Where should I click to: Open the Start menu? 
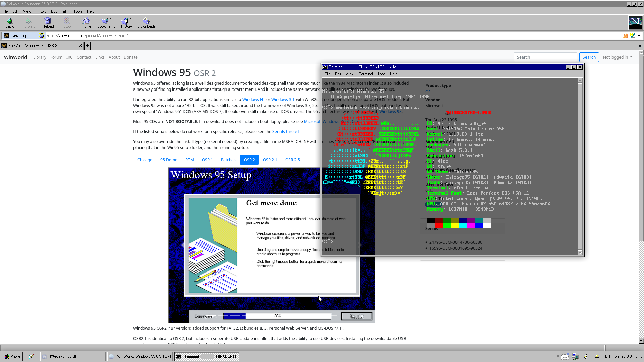12,357
